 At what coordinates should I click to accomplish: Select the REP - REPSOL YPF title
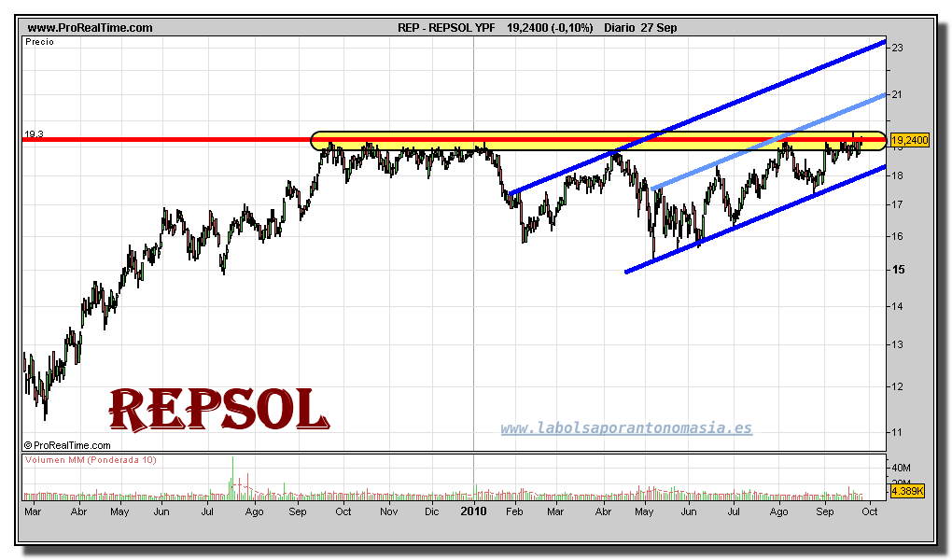446,27
